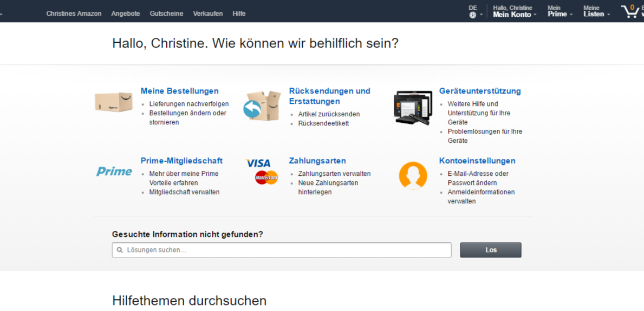Go to Verkaufen in the top menu
644x311 pixels.
pyautogui.click(x=207, y=14)
